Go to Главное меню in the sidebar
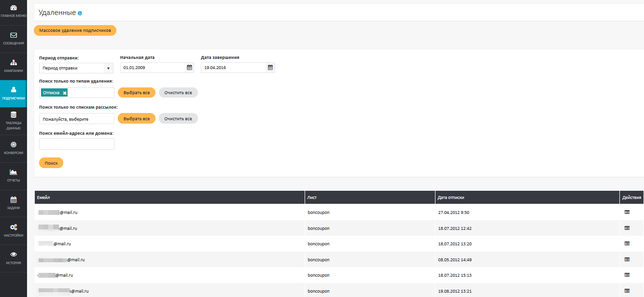Screen dimensions: 644x297 click(14, 12)
